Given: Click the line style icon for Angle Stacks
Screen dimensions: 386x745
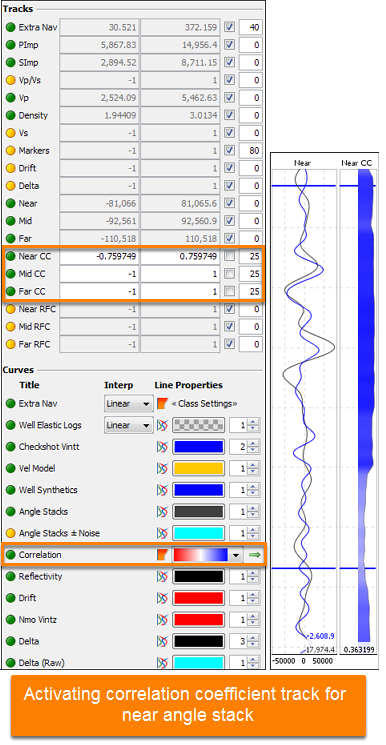Looking at the screenshot, I should coord(162,512).
